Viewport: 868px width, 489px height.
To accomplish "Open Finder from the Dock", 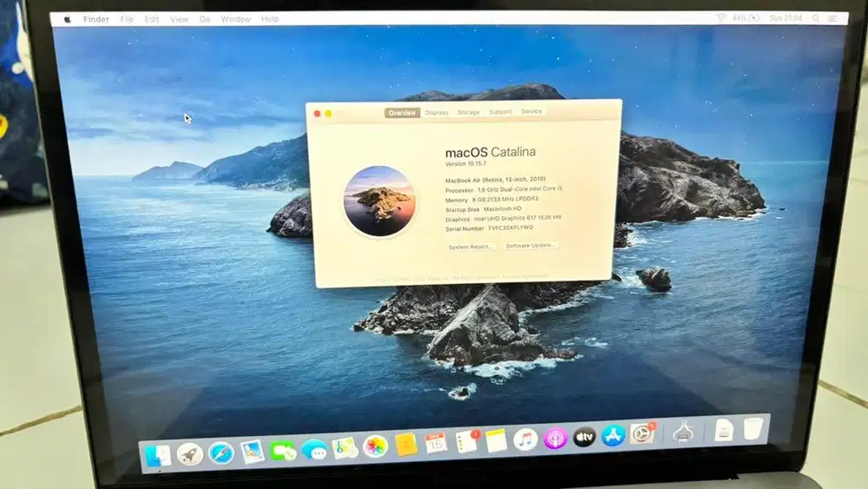I will click(x=158, y=456).
